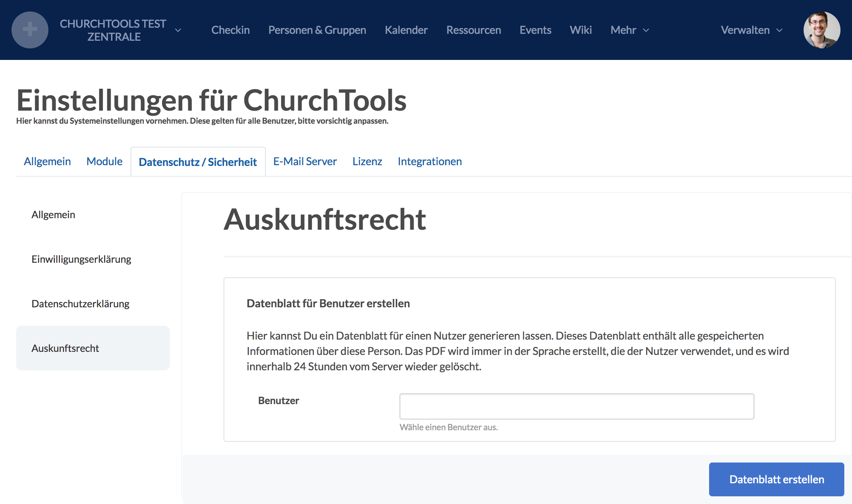
Task: Click the CHURCHTOOLS TEST ZENTRALE site name
Action: (113, 30)
